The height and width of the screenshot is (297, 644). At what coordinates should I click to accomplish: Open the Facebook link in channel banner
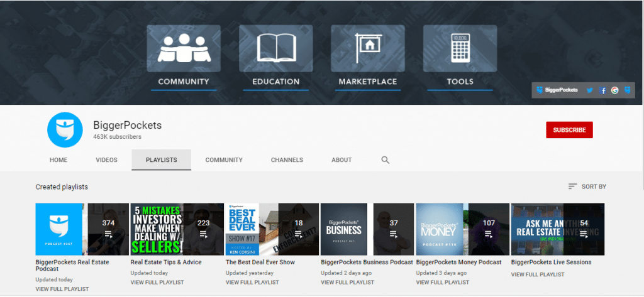(602, 90)
